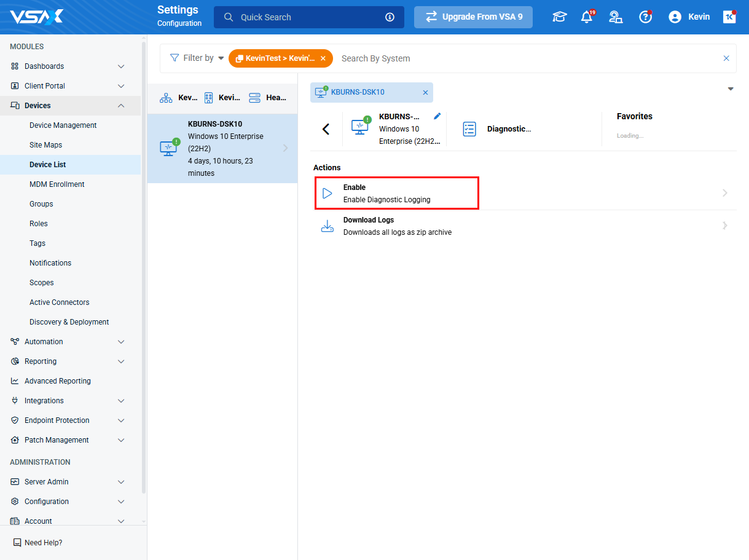Image resolution: width=749 pixels, height=560 pixels.
Task: Open Need Help? link
Action: (x=44, y=543)
